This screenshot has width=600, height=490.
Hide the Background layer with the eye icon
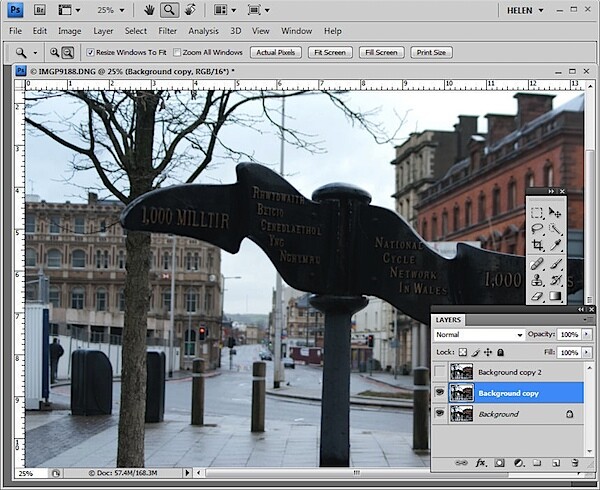pyautogui.click(x=440, y=413)
